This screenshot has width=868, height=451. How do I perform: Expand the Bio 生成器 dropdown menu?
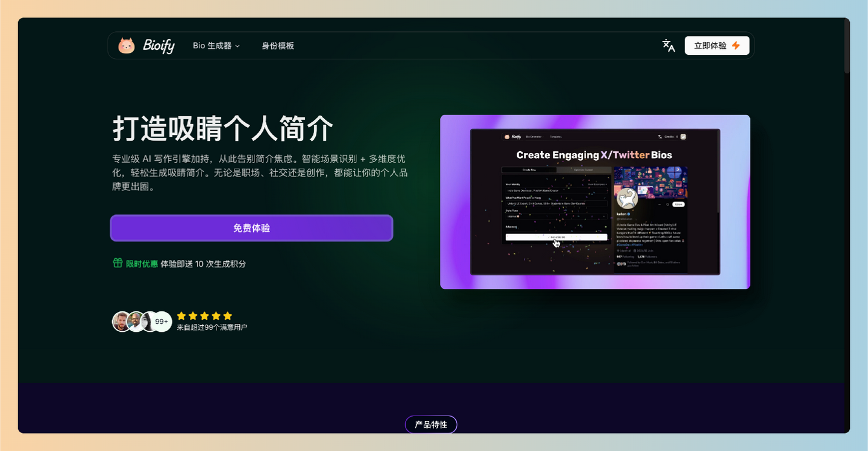(216, 46)
